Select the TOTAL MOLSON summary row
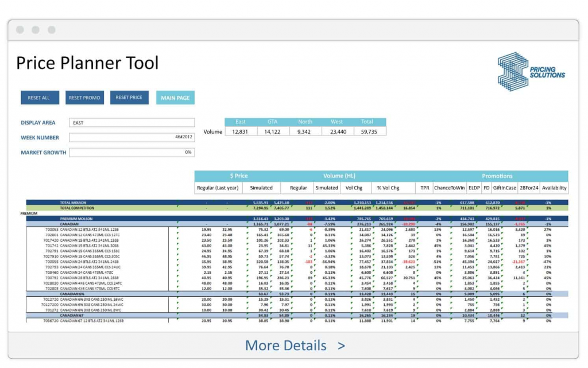588x368 pixels. pos(73,202)
